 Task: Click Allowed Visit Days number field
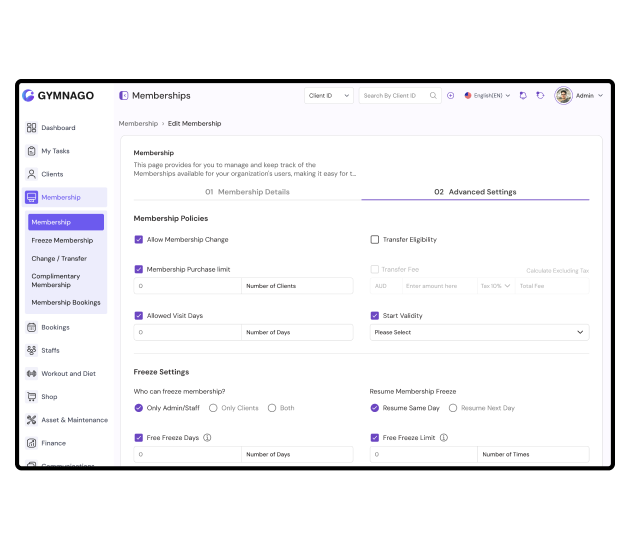[x=188, y=332]
